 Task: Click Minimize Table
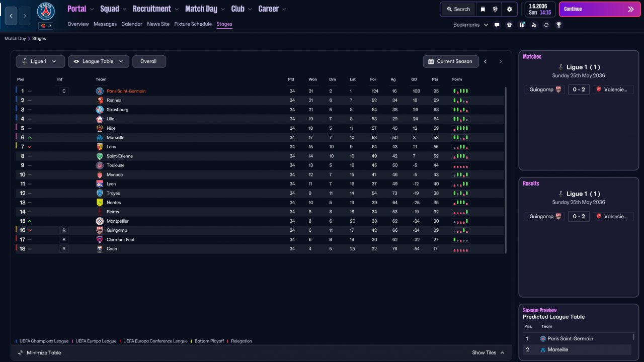click(x=39, y=352)
